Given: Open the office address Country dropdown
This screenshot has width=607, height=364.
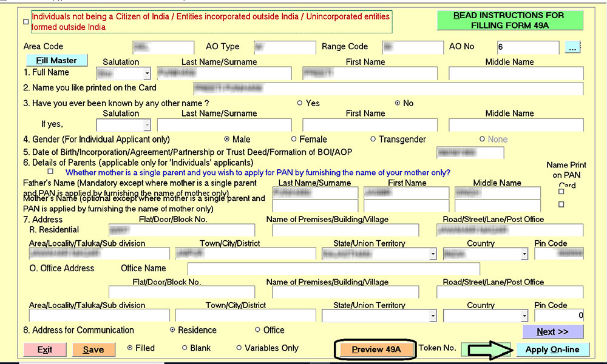Looking at the screenshot, I should click(x=526, y=315).
